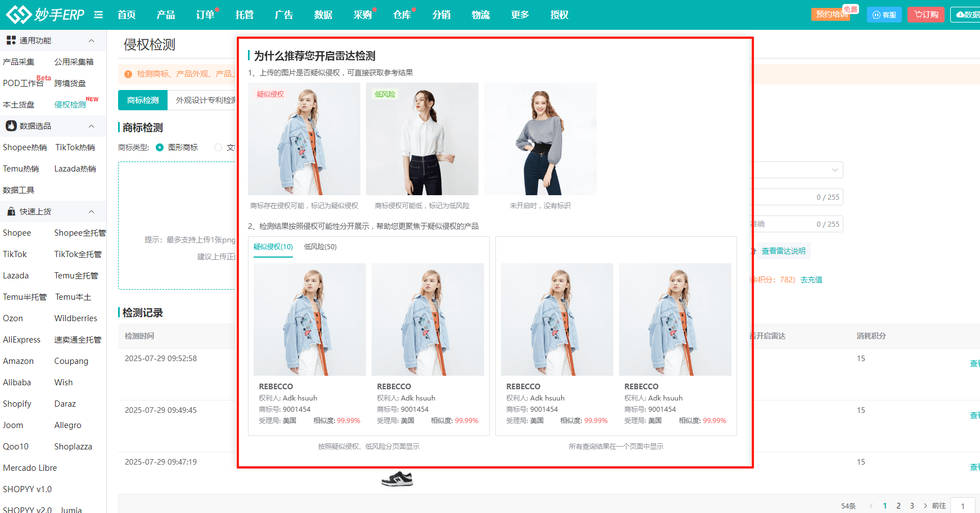The image size is (980, 513).
Task: Open 数据工具 in sidebar
Action: [x=19, y=190]
